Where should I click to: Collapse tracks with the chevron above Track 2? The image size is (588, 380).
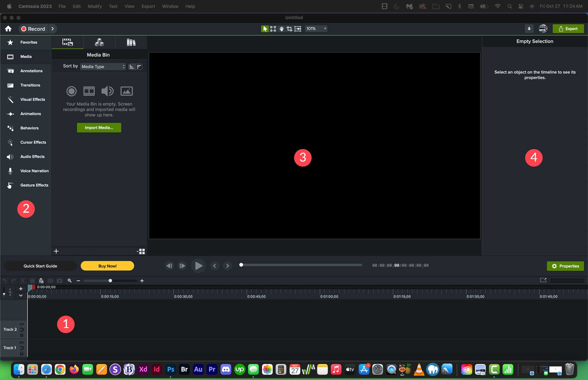pyautogui.click(x=21, y=295)
